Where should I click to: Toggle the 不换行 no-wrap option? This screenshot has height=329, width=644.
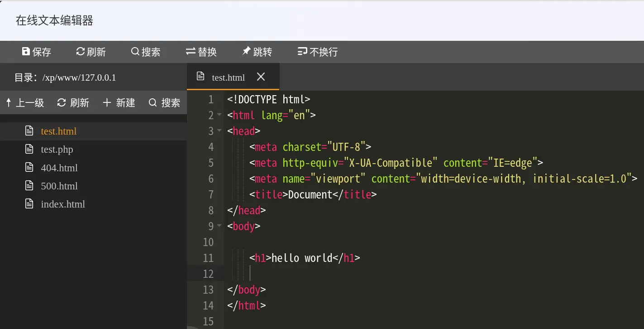point(318,52)
